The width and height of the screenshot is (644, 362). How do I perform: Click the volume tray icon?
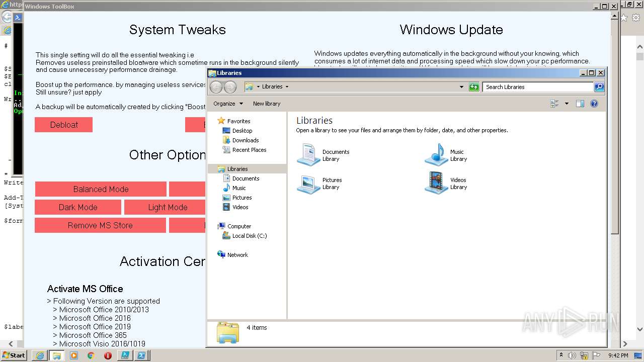point(572,355)
